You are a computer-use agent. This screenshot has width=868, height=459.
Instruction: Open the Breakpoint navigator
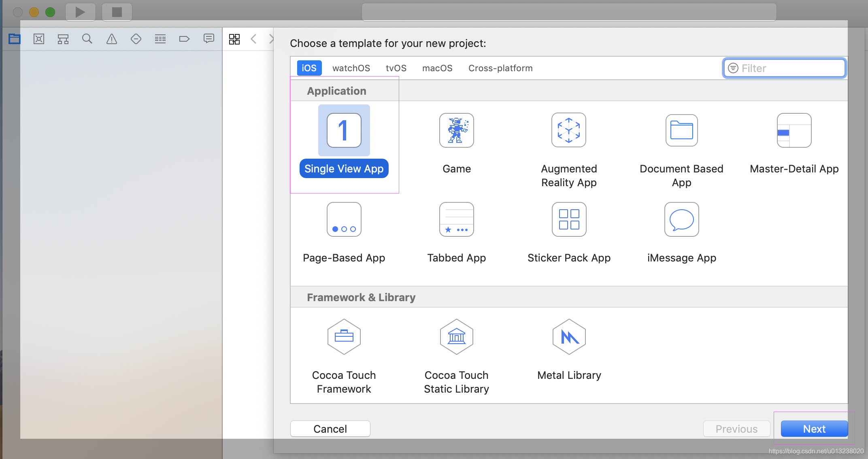pyautogui.click(x=184, y=39)
